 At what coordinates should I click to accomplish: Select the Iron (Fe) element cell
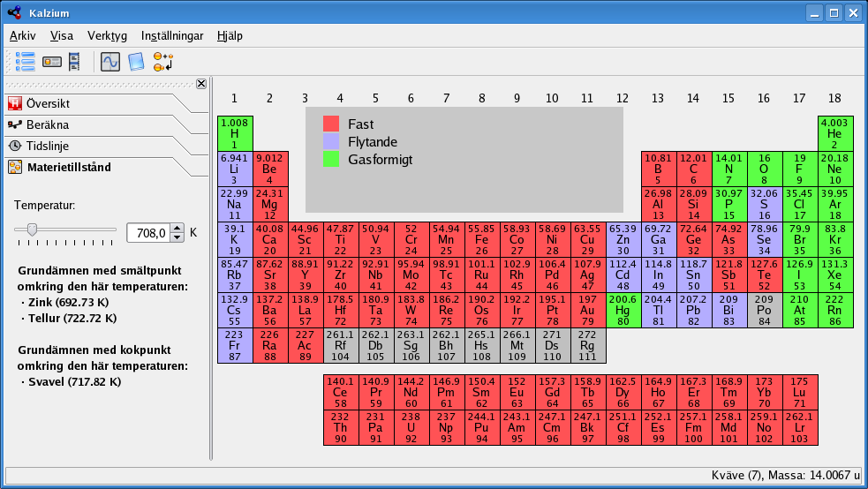point(481,239)
